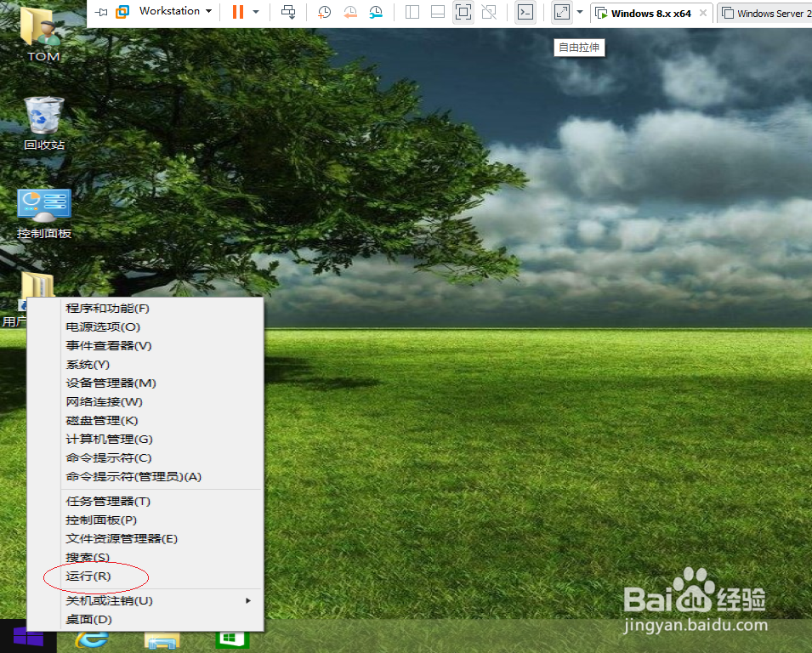Enter full screen mode for the VM
This screenshot has width=812, height=653.
[463, 12]
